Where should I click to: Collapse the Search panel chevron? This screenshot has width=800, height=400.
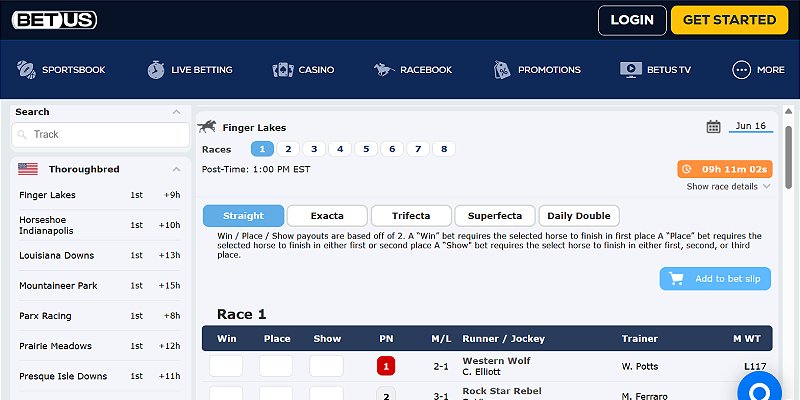[177, 112]
